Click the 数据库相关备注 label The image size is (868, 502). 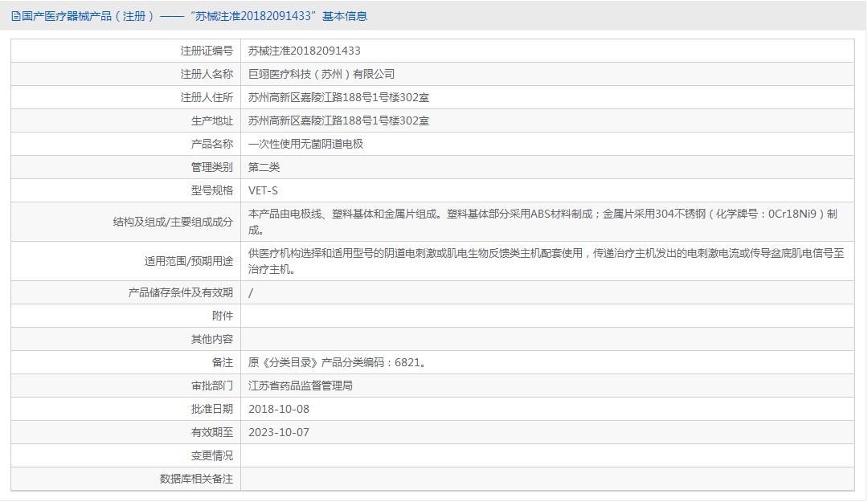(197, 479)
